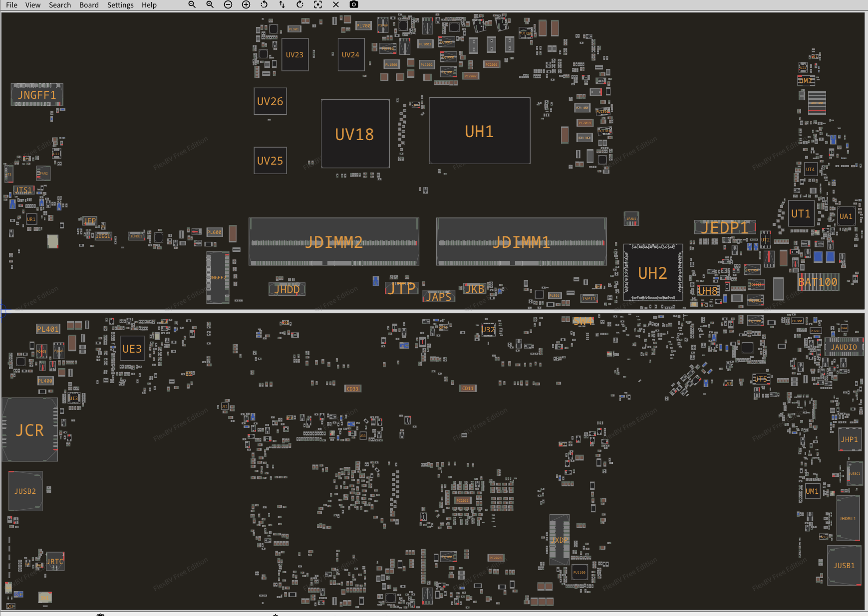The width and height of the screenshot is (868, 616).
Task: Select the JCR card reader component
Action: 30,430
